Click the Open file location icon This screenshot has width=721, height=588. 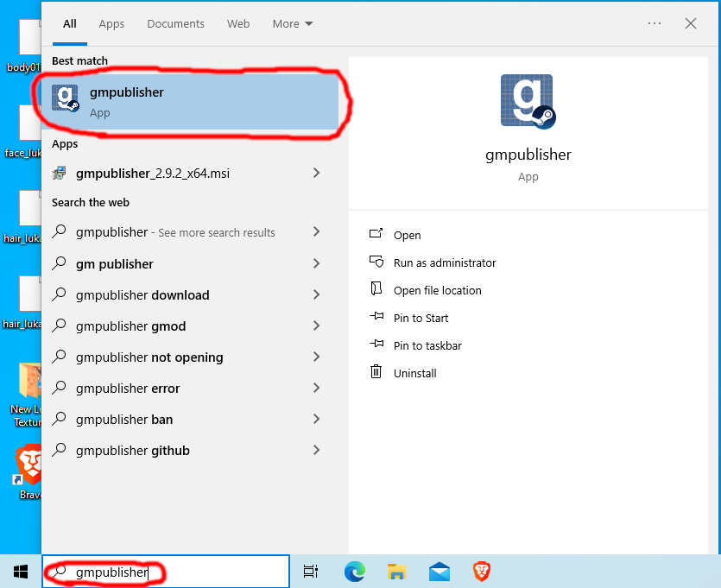pos(376,289)
